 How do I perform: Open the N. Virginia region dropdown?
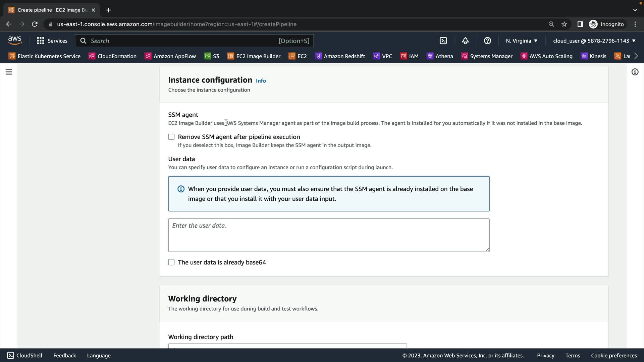(522, 41)
